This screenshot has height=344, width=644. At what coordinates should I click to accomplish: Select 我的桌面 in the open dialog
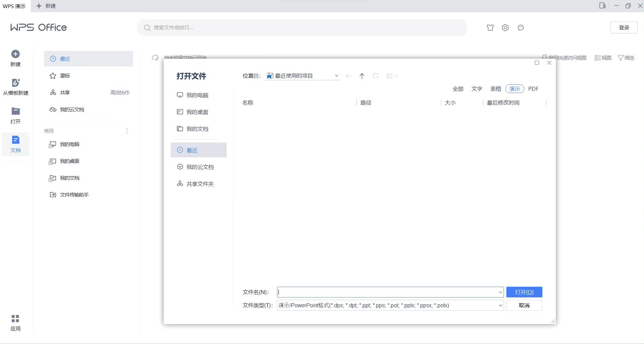click(197, 112)
